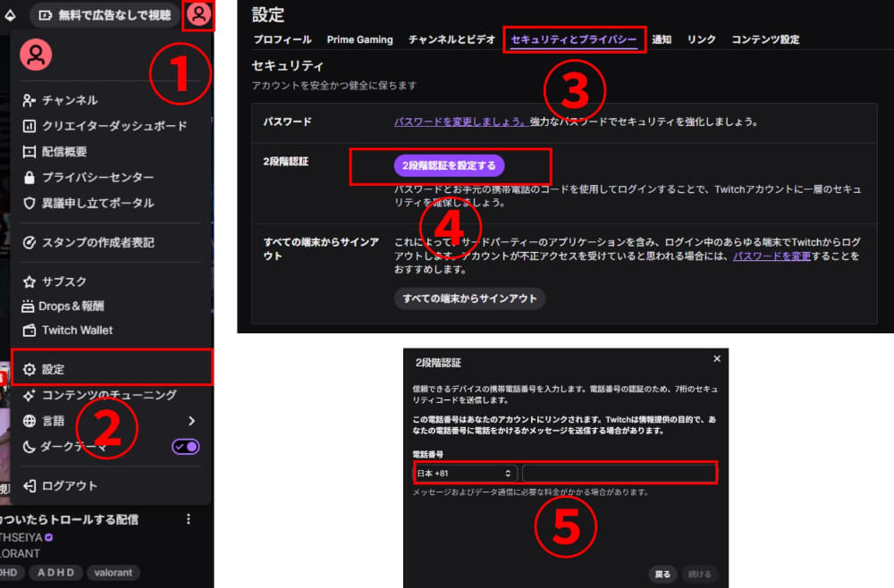Close the 2段階認証 dialog
Viewport: 894px width, 588px height.
pos(717,358)
